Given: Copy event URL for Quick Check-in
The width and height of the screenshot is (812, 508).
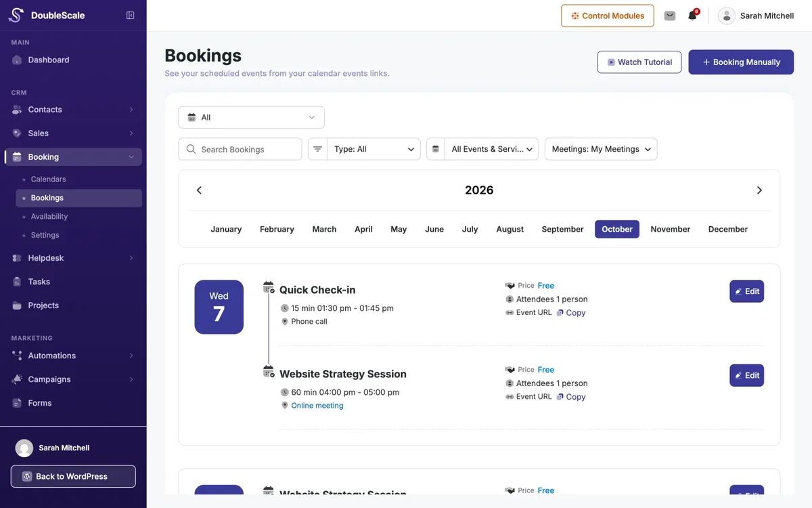Looking at the screenshot, I should [x=571, y=313].
